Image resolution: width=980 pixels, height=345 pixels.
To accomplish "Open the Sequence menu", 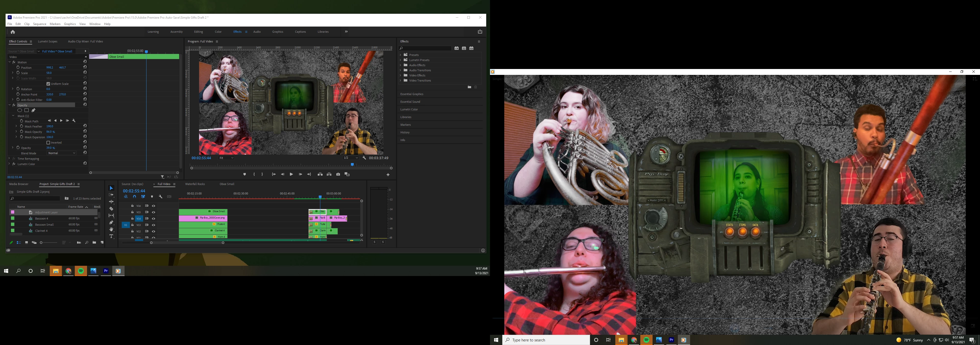I will coord(40,24).
